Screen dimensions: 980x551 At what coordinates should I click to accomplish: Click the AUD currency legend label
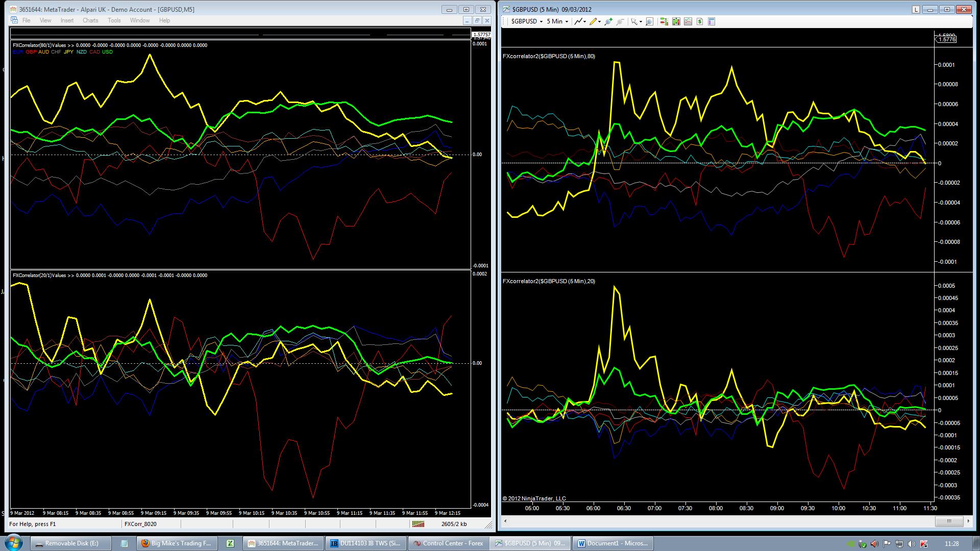click(x=43, y=52)
